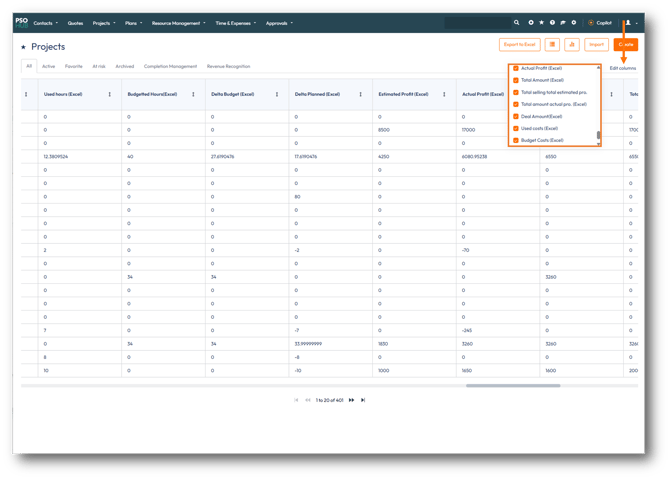Click the orange Create button
Viewport: 670px width, 479px height.
click(x=626, y=44)
